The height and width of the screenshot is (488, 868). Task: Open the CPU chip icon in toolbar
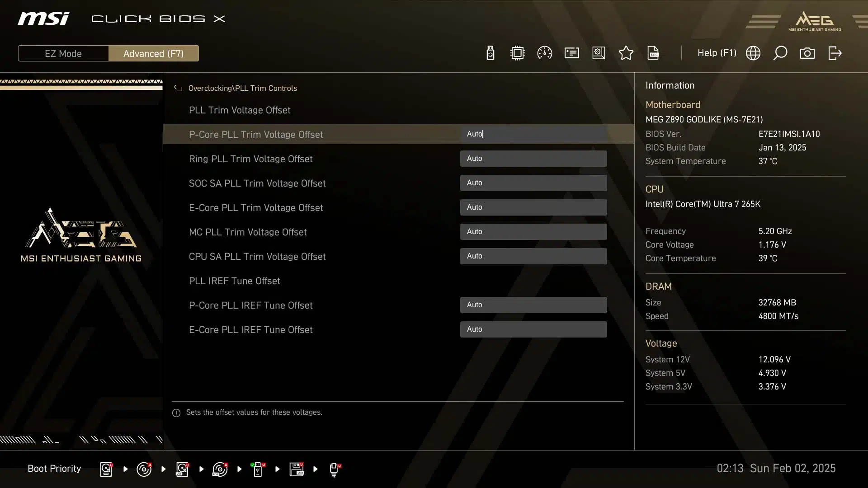(x=517, y=53)
